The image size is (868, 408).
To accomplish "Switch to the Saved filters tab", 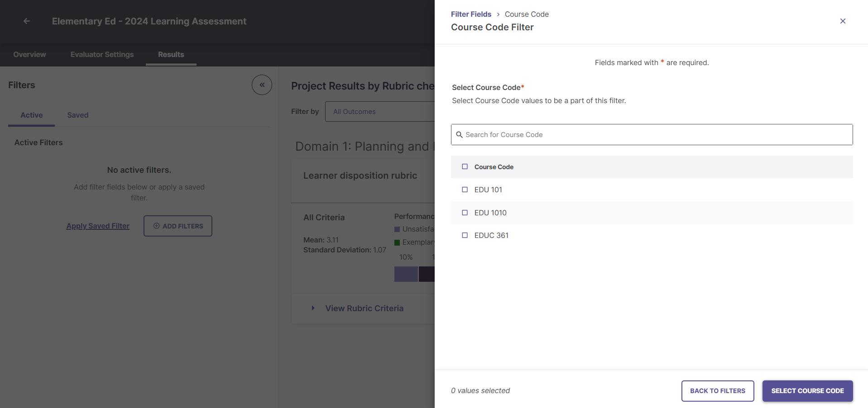I will 78,115.
